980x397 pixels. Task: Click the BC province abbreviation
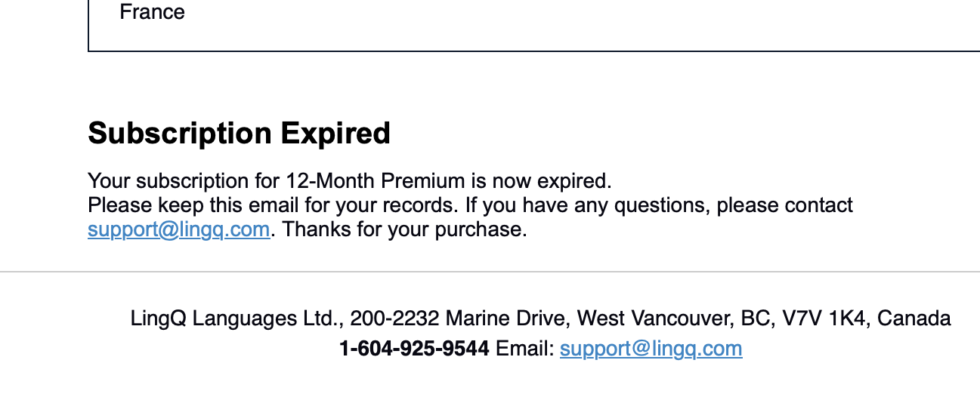pyautogui.click(x=756, y=319)
